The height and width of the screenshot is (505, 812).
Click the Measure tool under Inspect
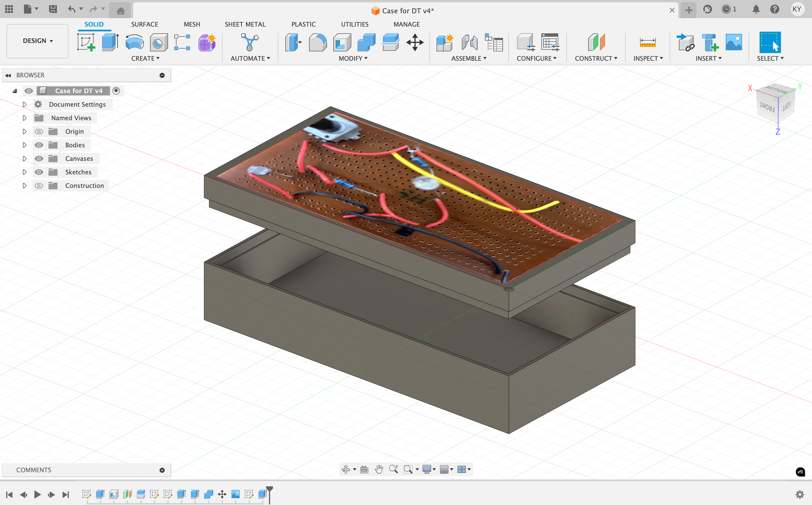coord(648,43)
